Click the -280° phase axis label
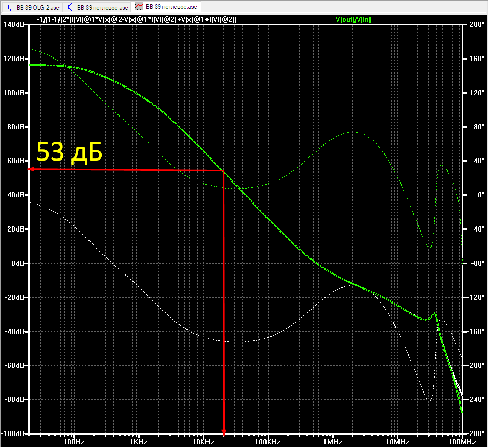Viewport: 488px width, 448px height. [475, 433]
